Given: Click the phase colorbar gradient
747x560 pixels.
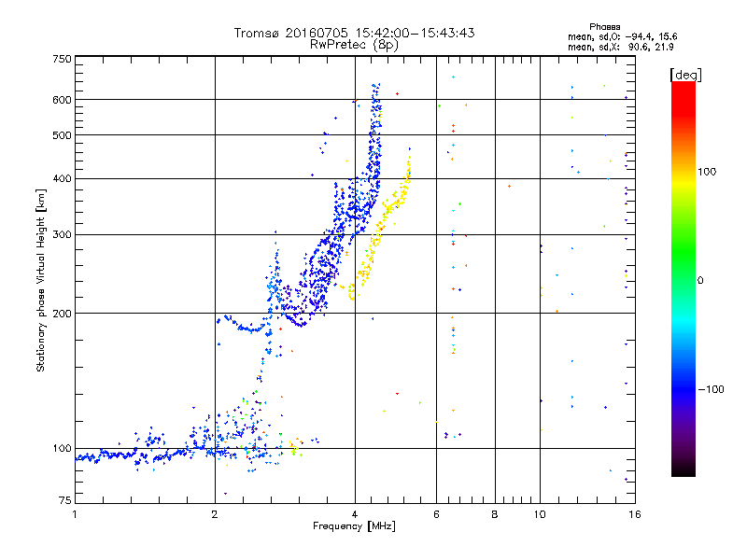Looking at the screenshot, I should (684, 278).
